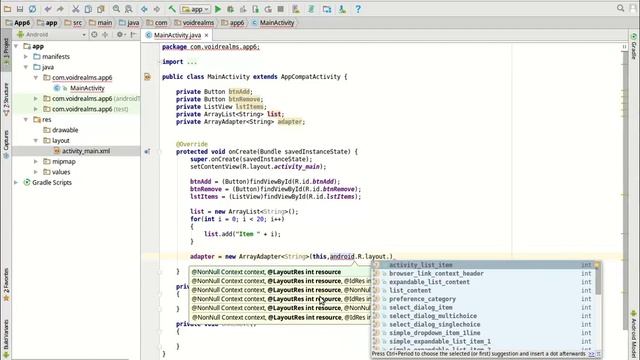Navigate back with the left arrow
The image size is (640, 360).
(144, 9)
